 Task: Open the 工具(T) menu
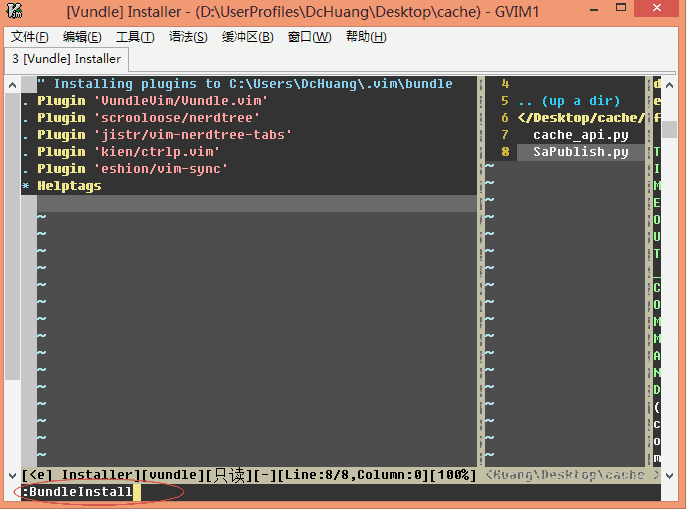pyautogui.click(x=135, y=37)
